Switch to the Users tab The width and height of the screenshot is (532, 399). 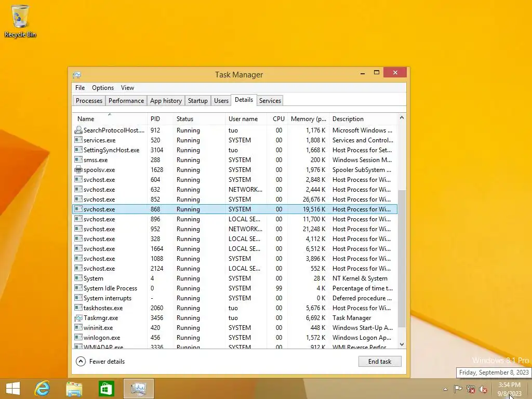pos(221,100)
